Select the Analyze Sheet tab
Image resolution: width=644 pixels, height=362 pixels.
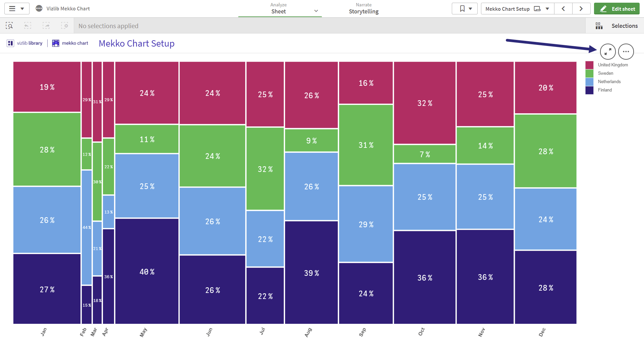(278, 9)
